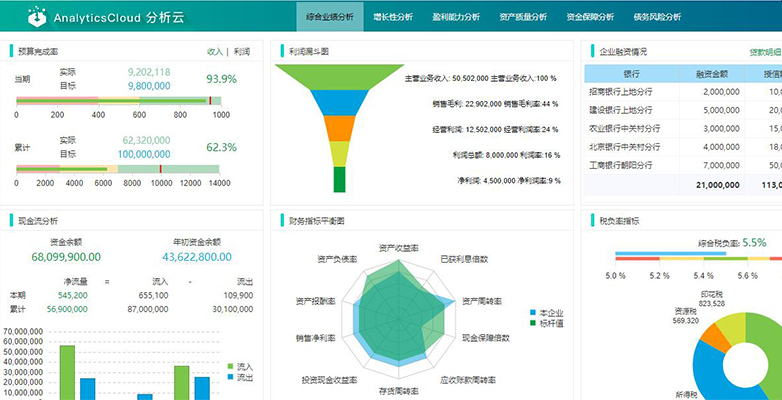Image resolution: width=782 pixels, height=400 pixels.
Task: Click the 投资现金收益率 radar label
Action: tap(329, 380)
